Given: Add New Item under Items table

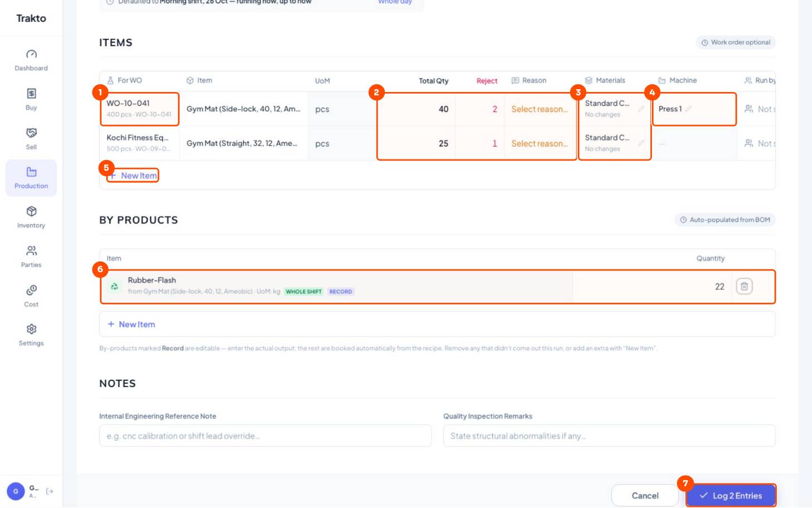Looking at the screenshot, I should (x=133, y=176).
